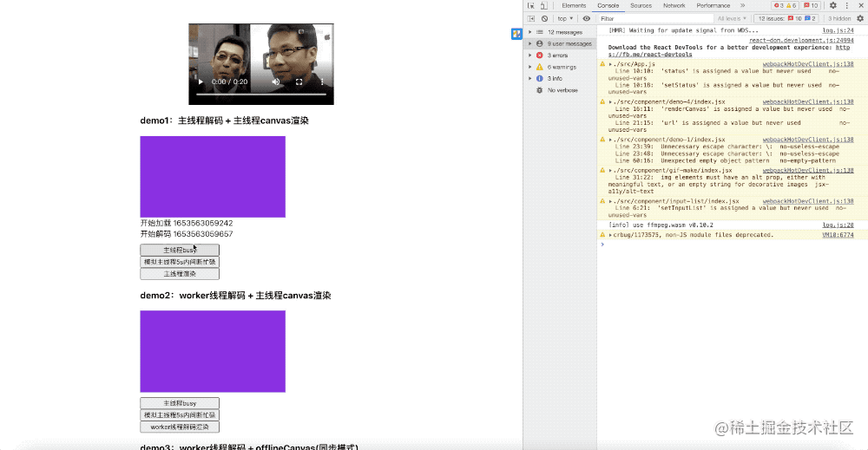Go to the Network tab
868x450 pixels.
(x=674, y=5)
